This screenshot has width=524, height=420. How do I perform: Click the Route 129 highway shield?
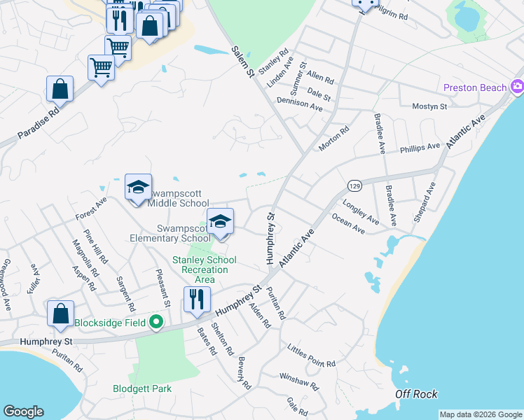click(x=354, y=185)
